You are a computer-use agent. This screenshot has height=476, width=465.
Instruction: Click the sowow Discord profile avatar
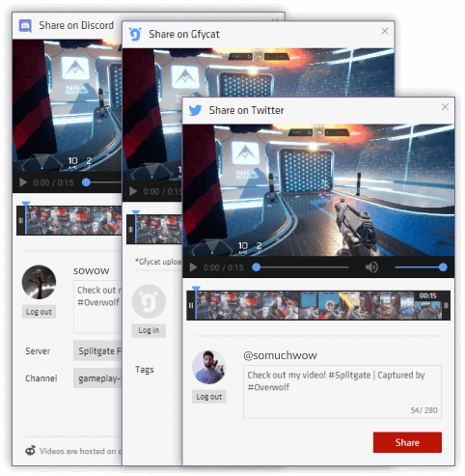[39, 282]
